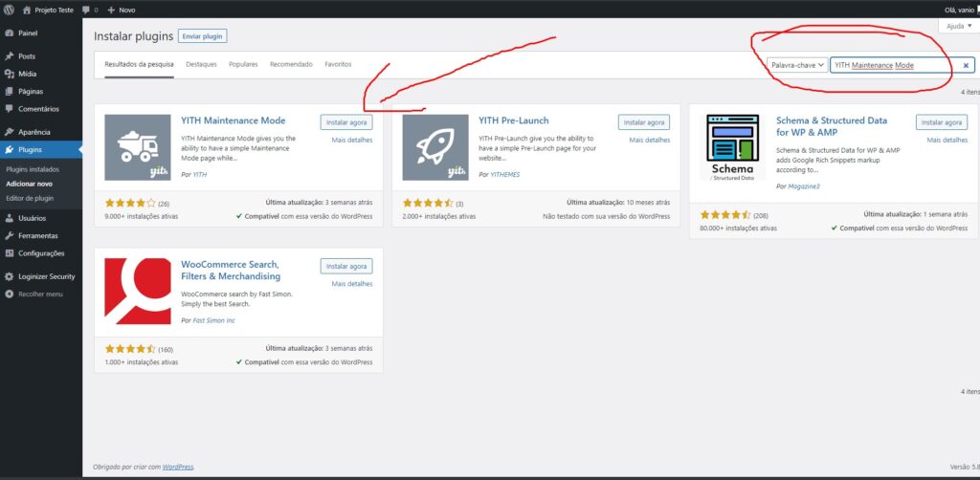Open the YITHEMES author link
This screenshot has width=980, height=480.
505,174
